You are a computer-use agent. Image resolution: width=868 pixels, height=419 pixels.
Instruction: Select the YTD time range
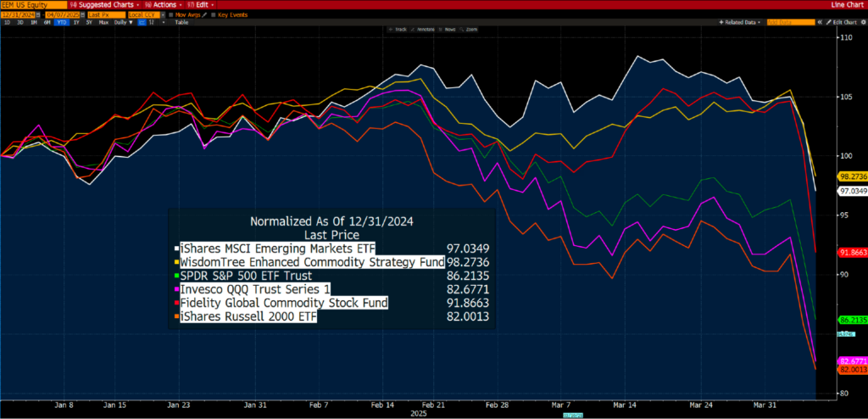tap(61, 23)
